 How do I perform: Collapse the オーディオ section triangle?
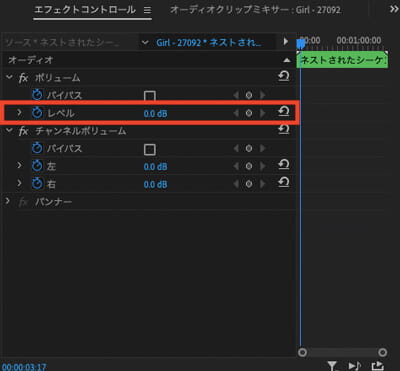click(287, 60)
